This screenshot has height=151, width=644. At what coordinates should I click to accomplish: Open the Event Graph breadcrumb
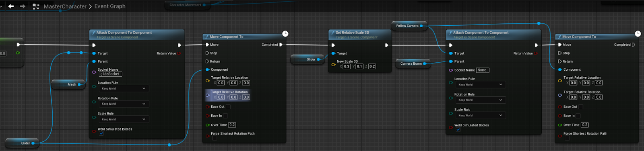[x=110, y=6]
